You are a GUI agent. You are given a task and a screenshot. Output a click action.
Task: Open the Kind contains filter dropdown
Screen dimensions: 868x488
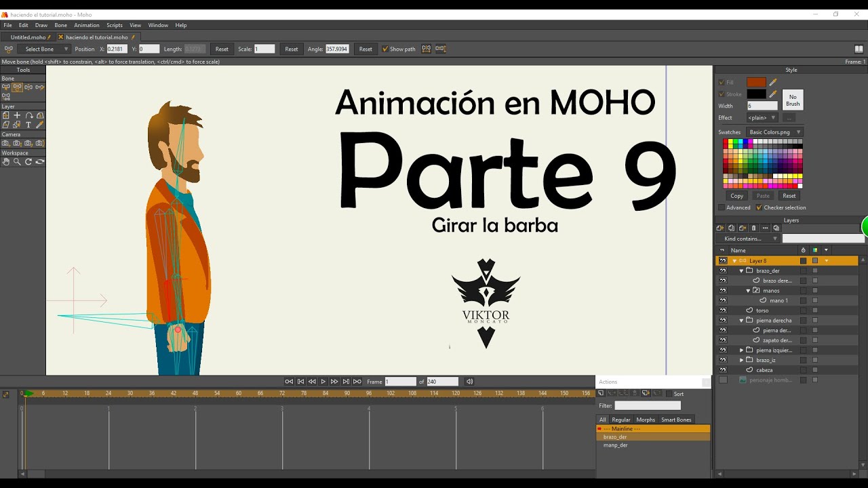[x=748, y=239]
